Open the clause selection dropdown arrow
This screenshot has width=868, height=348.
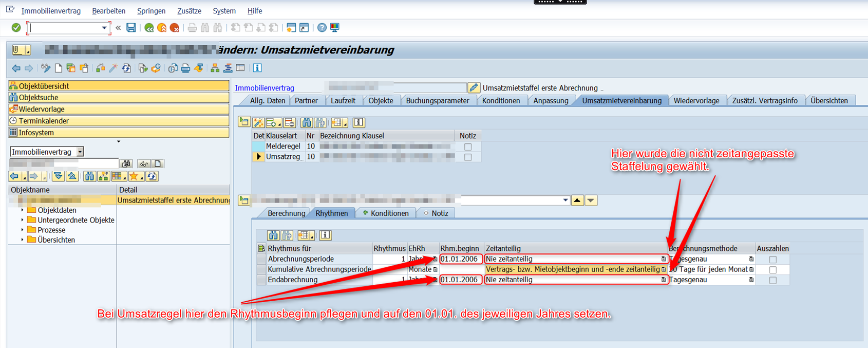tap(565, 200)
